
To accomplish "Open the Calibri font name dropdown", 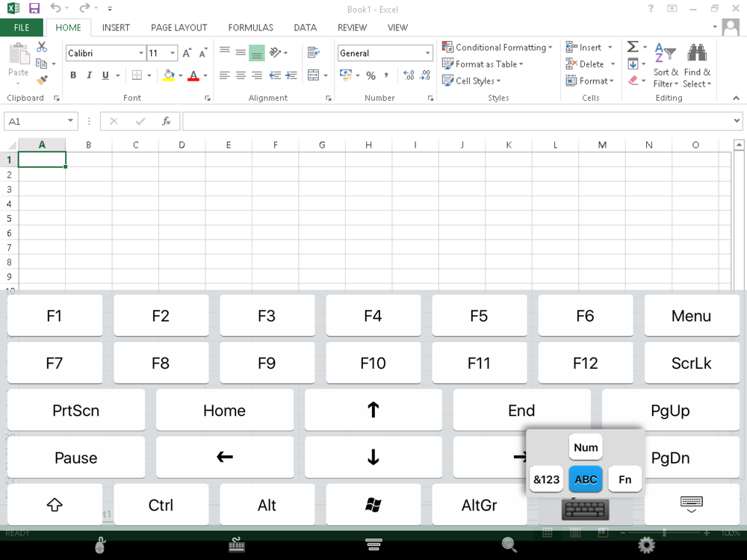I will point(141,53).
